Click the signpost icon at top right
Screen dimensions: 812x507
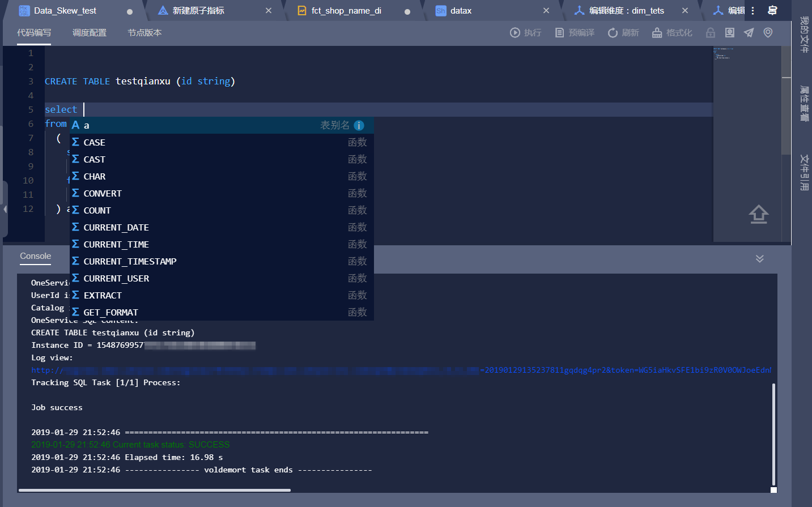pos(772,11)
